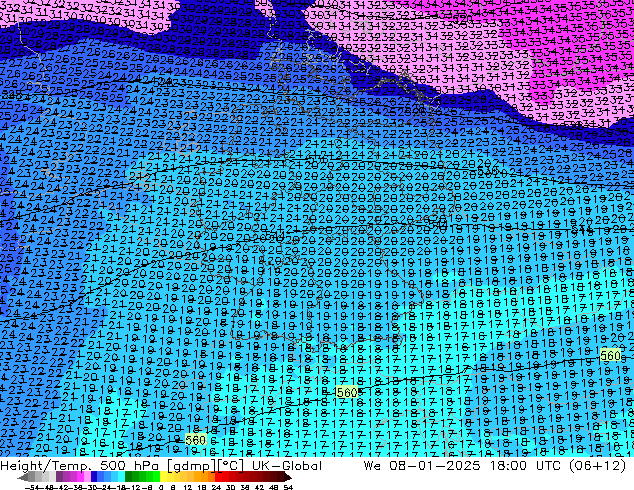Screen dimensions: 634x490
Task: Click the 'UK-Global' model label
Action: (x=287, y=465)
